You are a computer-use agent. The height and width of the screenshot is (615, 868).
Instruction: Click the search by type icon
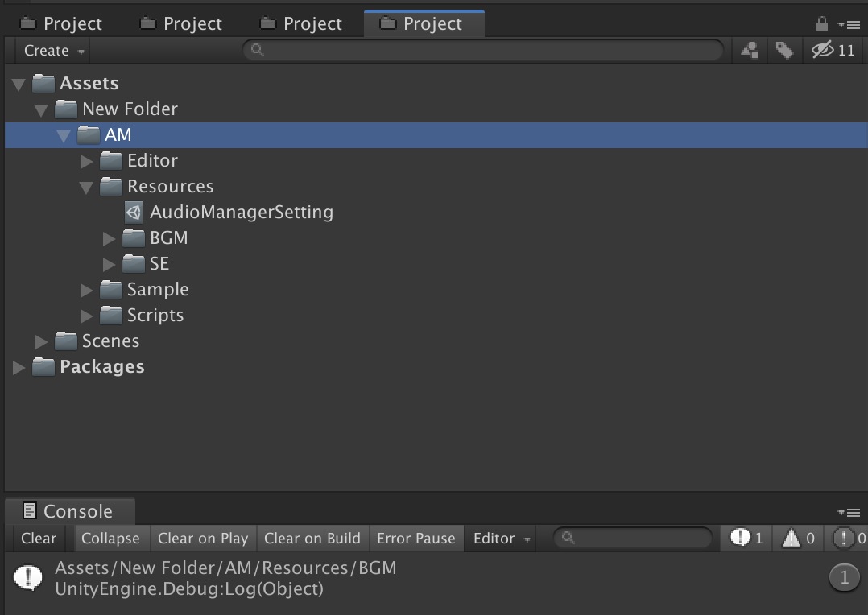(x=750, y=51)
